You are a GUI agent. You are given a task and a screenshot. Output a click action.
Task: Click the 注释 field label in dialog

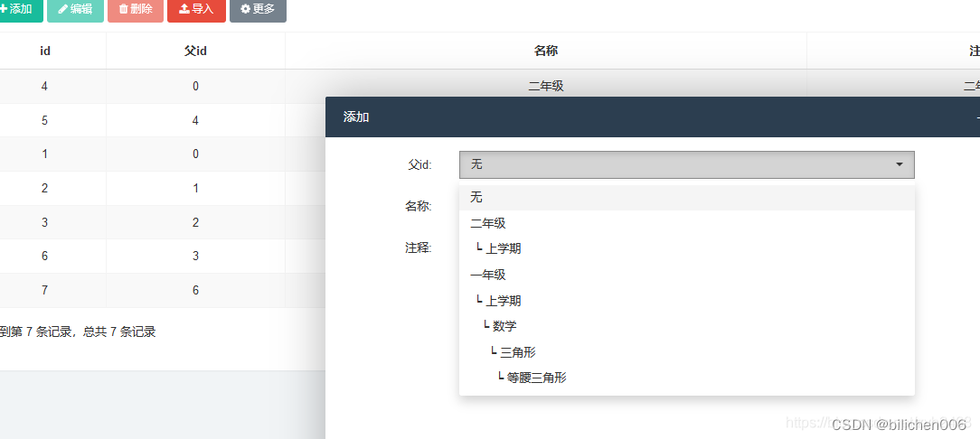click(418, 248)
